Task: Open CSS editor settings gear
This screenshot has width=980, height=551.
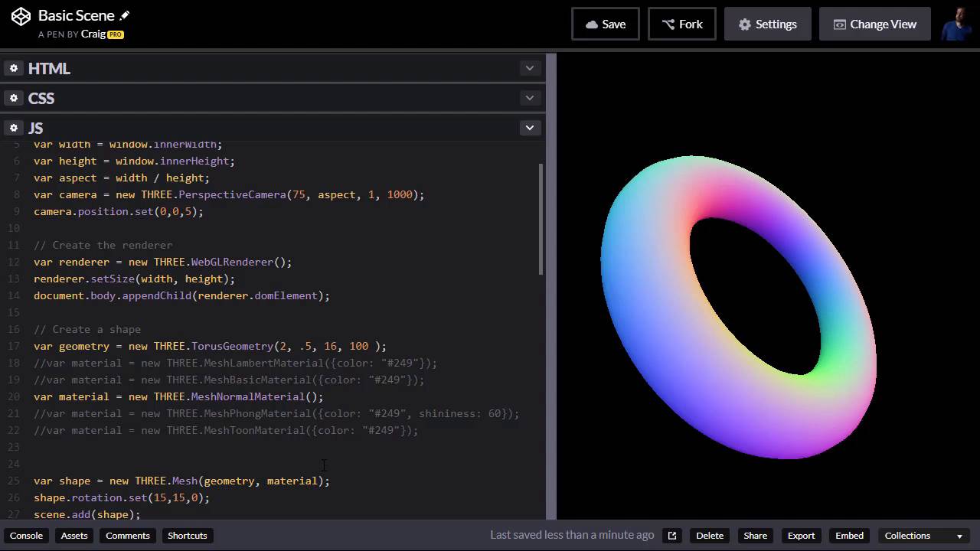Action: click(13, 99)
